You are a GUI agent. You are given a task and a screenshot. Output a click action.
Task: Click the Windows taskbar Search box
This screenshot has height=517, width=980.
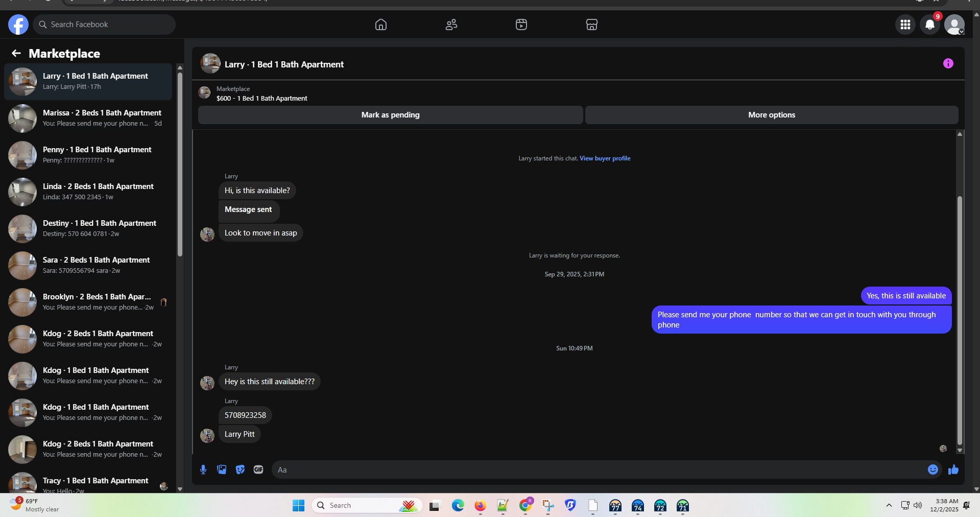(367, 505)
